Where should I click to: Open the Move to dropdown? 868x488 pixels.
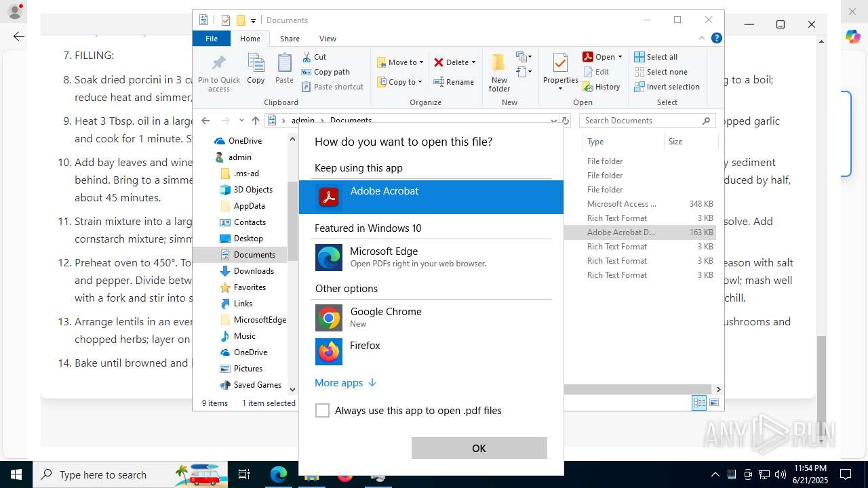pos(400,62)
